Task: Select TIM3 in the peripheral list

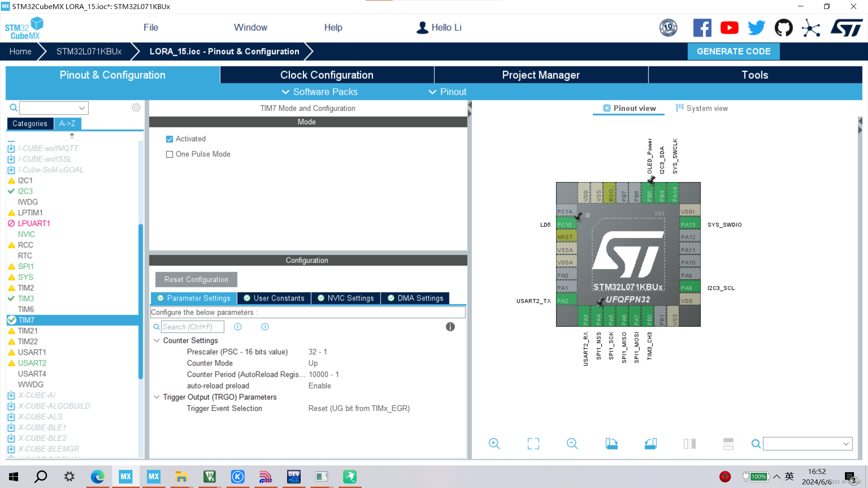Action: coord(26,299)
